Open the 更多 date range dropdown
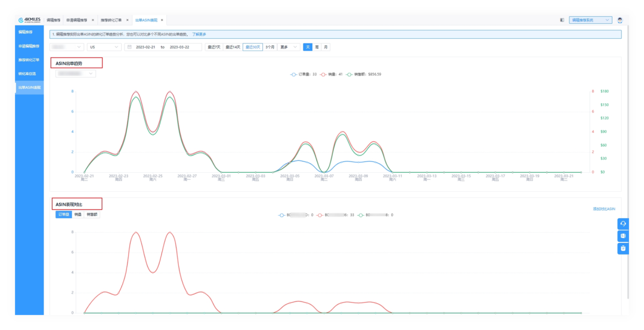644x330 pixels. tap(289, 47)
